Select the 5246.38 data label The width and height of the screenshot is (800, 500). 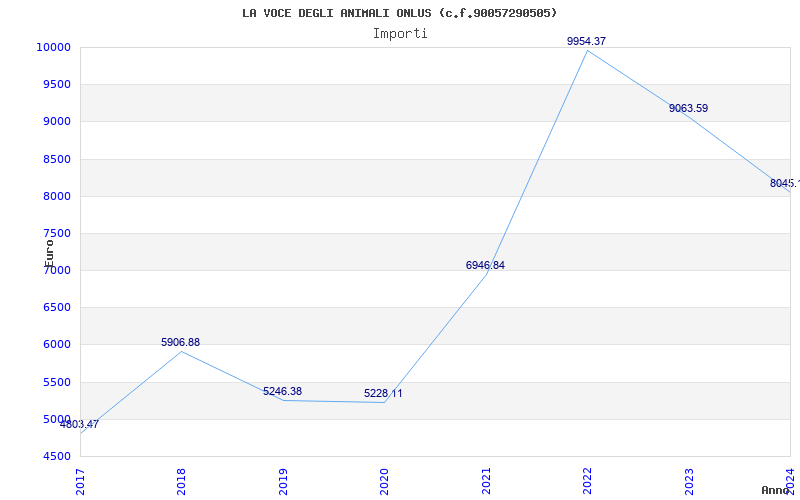282,391
